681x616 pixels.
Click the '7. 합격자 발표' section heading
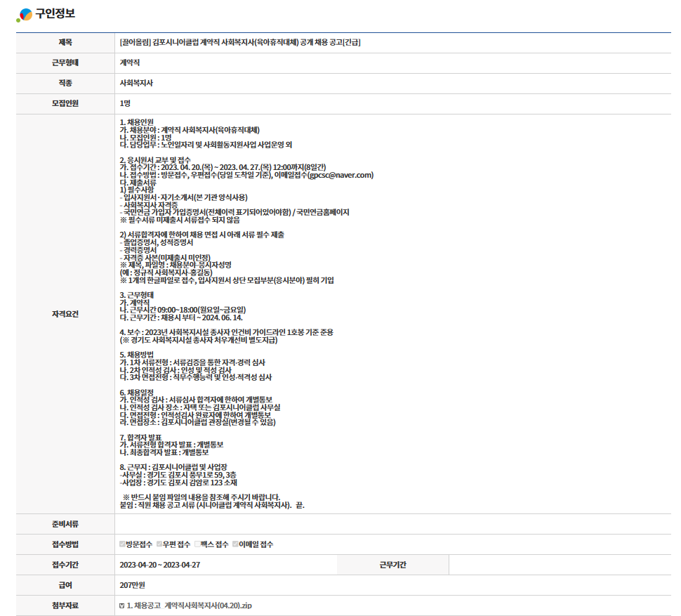pos(140,437)
